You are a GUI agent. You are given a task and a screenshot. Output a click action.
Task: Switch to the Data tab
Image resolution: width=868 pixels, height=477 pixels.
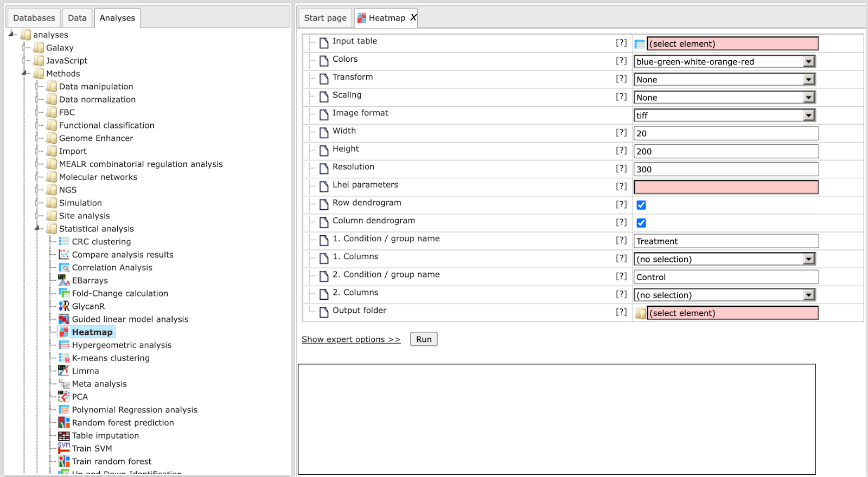click(77, 18)
